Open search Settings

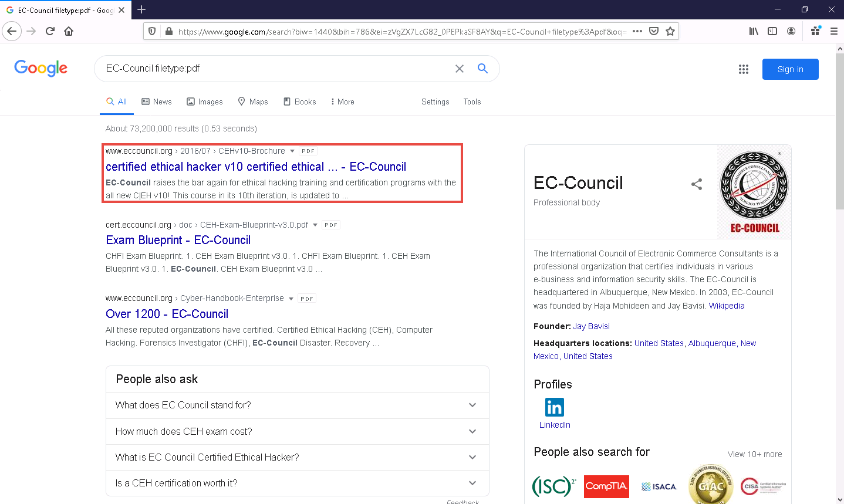(435, 102)
